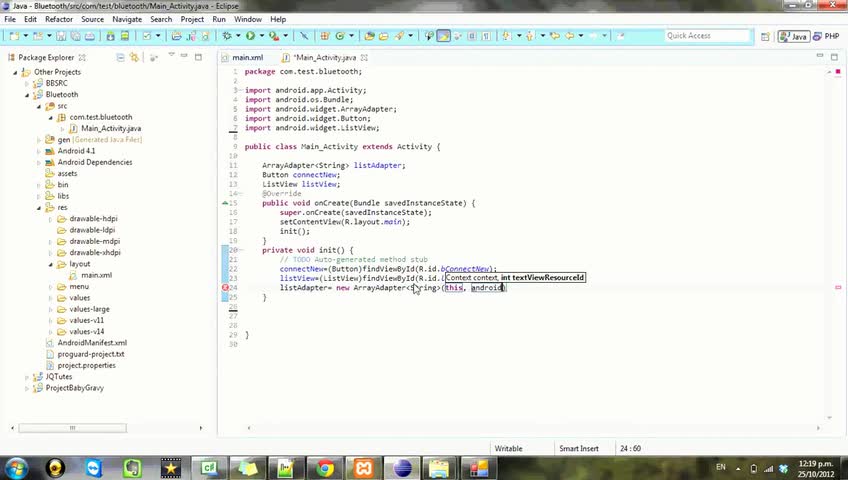Open Chrome from the taskbar
The image size is (848, 480).
(325, 468)
